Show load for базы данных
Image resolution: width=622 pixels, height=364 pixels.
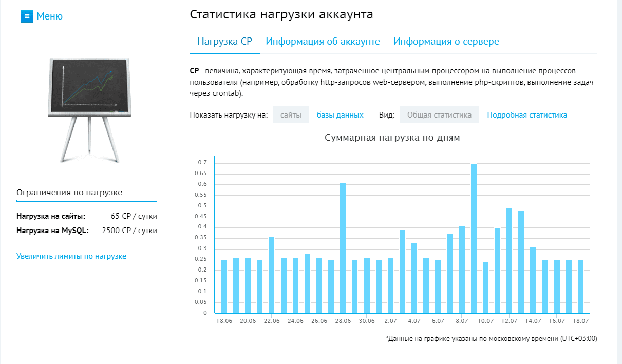point(340,115)
